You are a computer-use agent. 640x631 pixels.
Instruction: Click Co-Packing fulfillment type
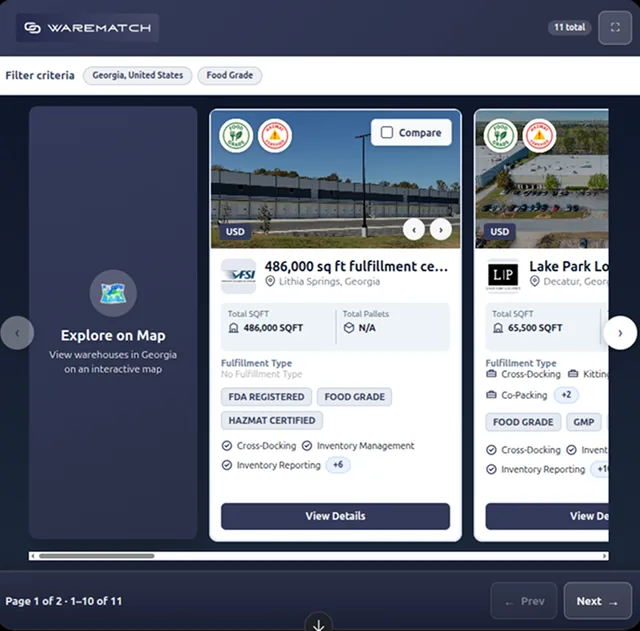coord(517,395)
